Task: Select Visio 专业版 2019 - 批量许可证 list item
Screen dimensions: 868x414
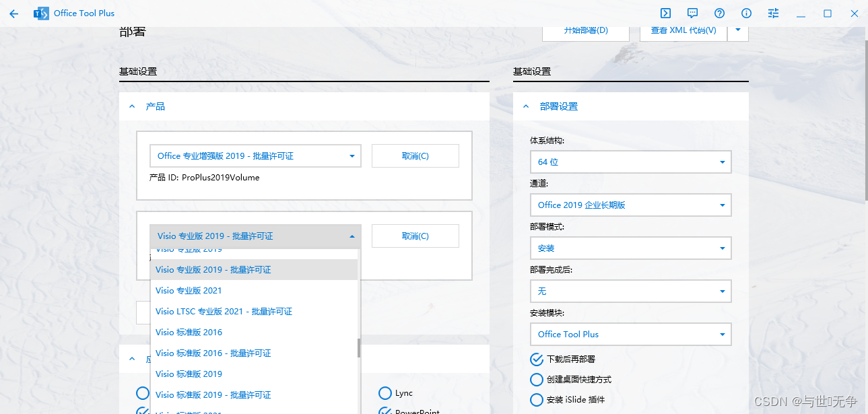Action: tap(254, 269)
